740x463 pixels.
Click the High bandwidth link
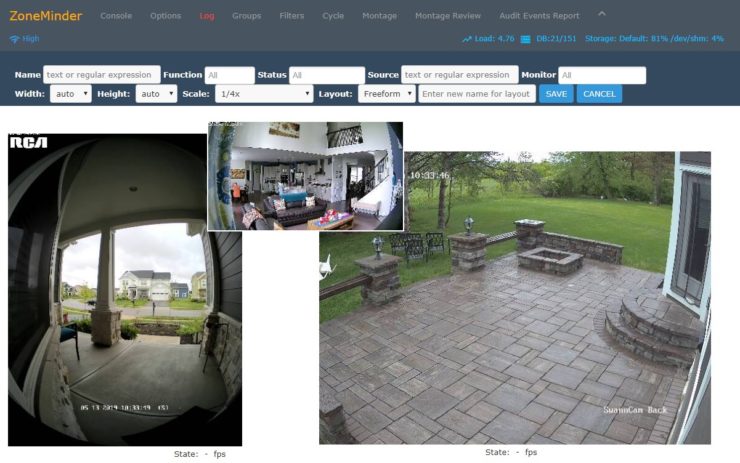[x=31, y=39]
